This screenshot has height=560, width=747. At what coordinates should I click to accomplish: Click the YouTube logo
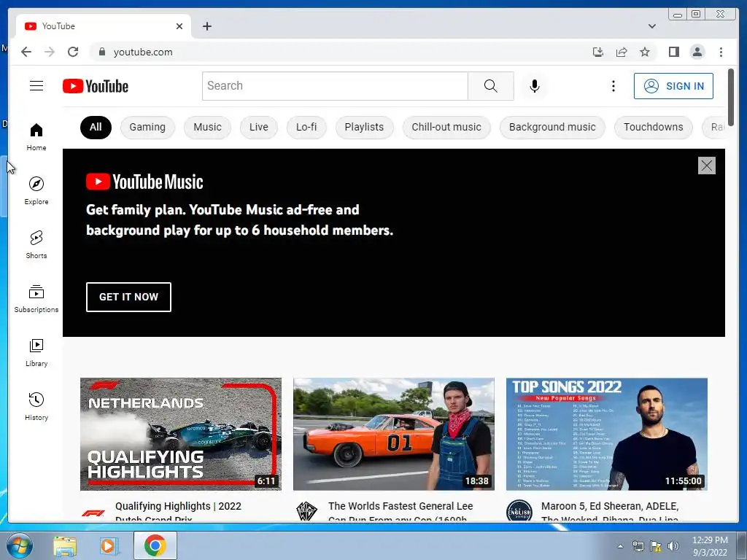point(96,86)
